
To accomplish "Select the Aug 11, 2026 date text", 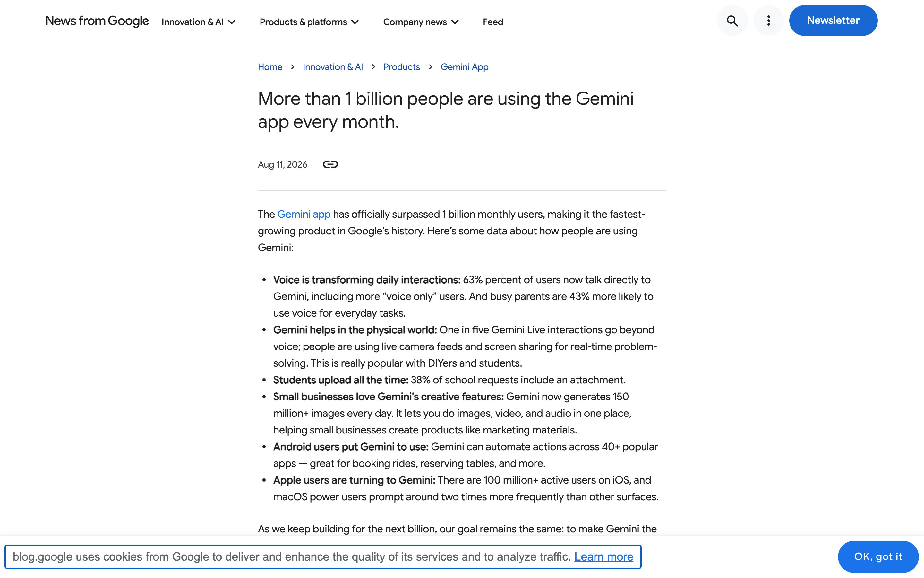I will [x=282, y=164].
